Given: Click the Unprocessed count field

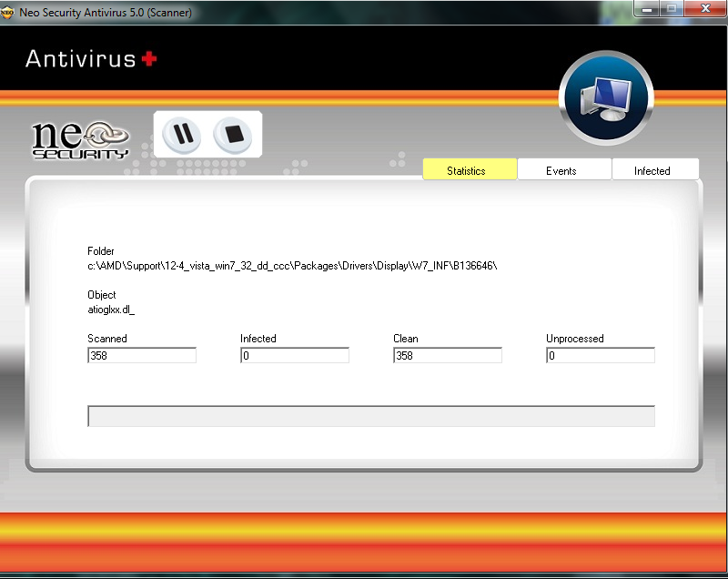Looking at the screenshot, I should pyautogui.click(x=600, y=355).
